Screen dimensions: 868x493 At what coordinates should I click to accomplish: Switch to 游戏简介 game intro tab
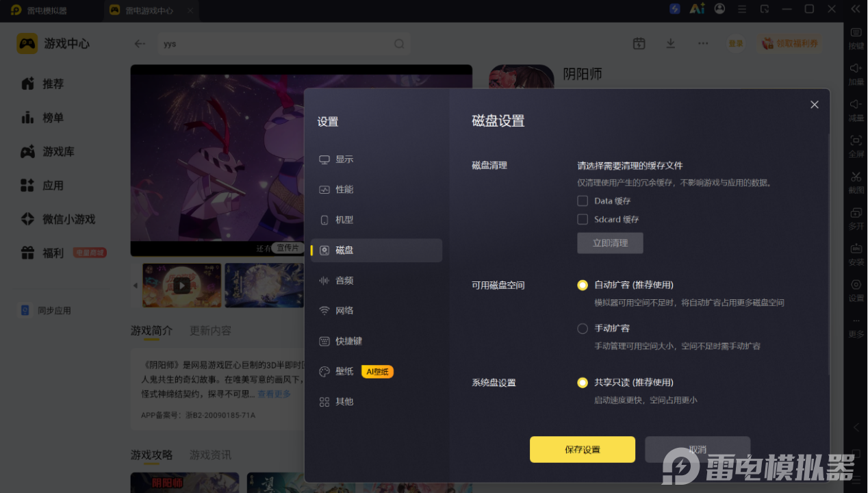click(151, 331)
